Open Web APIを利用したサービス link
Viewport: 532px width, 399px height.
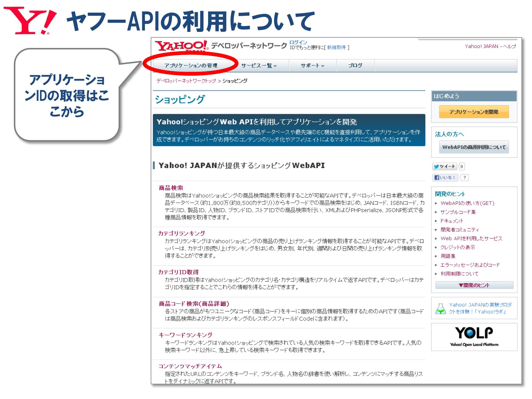coord(471,238)
